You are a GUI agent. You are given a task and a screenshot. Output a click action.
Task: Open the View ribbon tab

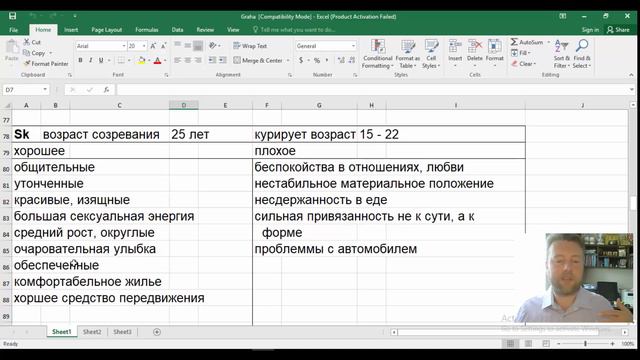233,30
